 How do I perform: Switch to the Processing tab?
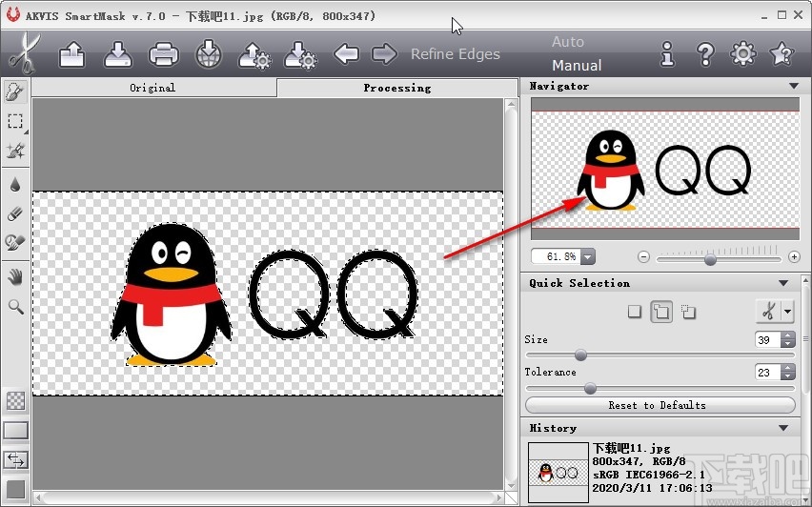tap(397, 88)
